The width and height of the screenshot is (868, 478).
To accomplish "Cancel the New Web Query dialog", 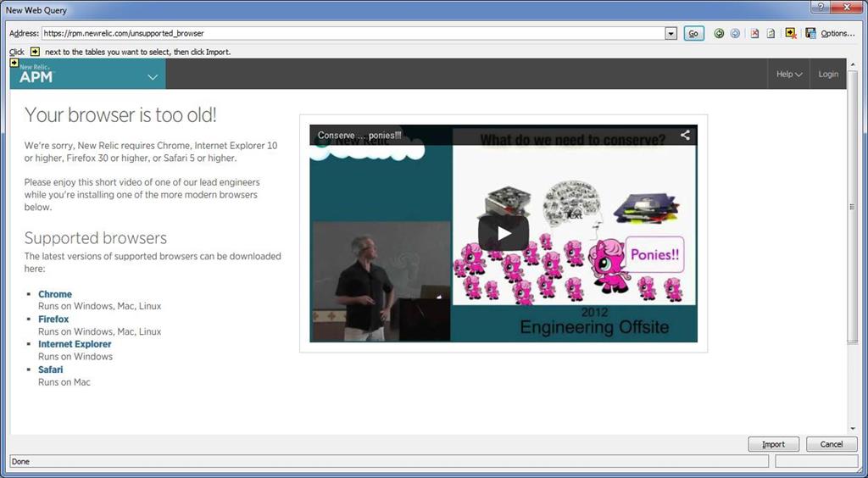I will pos(832,444).
